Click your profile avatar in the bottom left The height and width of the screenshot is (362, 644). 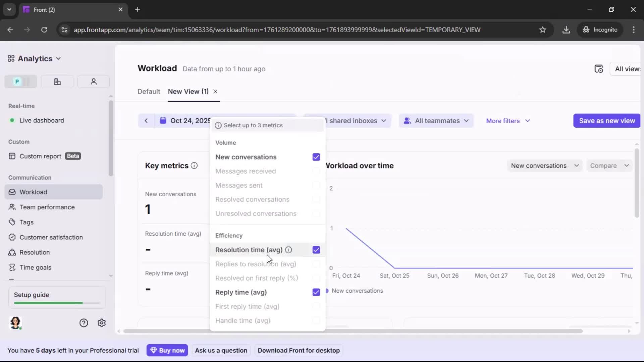coord(16,323)
